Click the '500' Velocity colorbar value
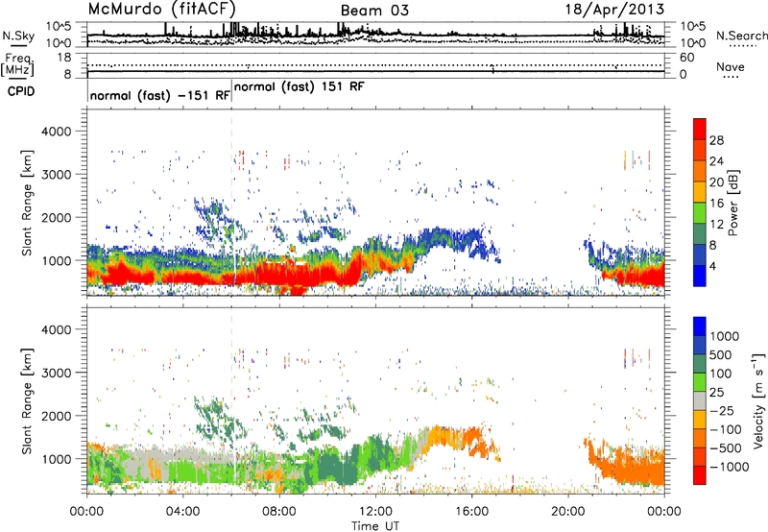This screenshot has width=768, height=532. click(x=721, y=355)
